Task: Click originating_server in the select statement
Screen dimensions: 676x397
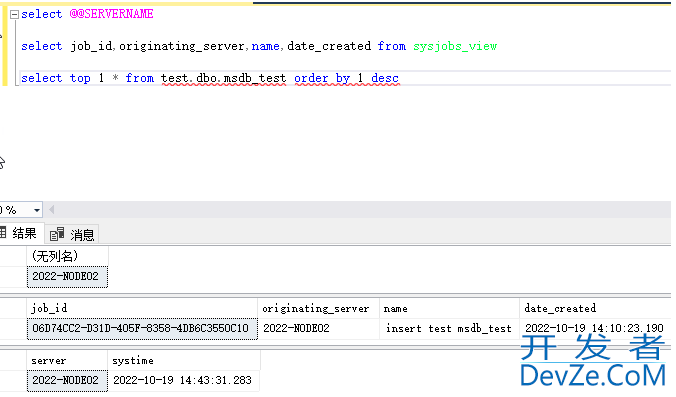Action: click(182, 46)
